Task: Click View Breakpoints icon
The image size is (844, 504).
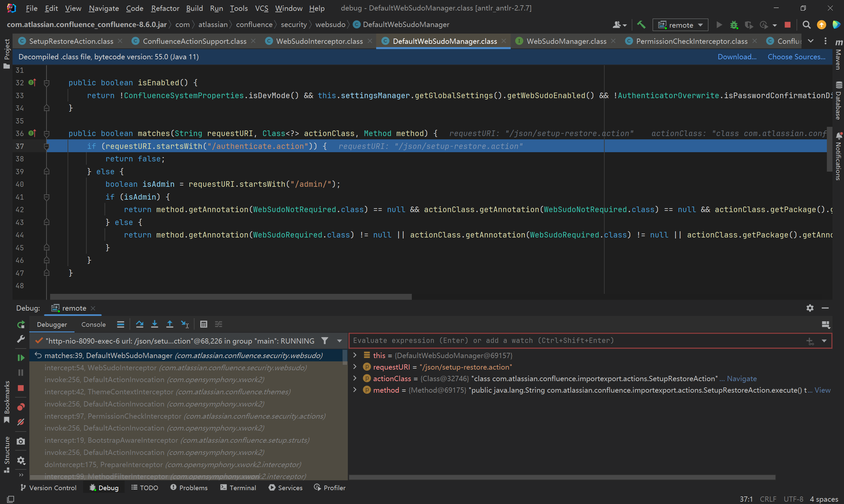Action: tap(21, 407)
